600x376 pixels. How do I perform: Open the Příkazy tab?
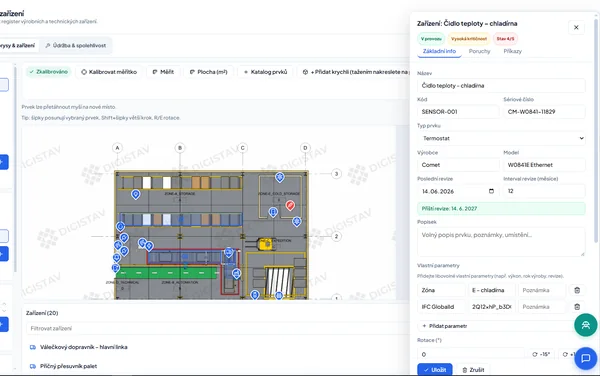512,51
